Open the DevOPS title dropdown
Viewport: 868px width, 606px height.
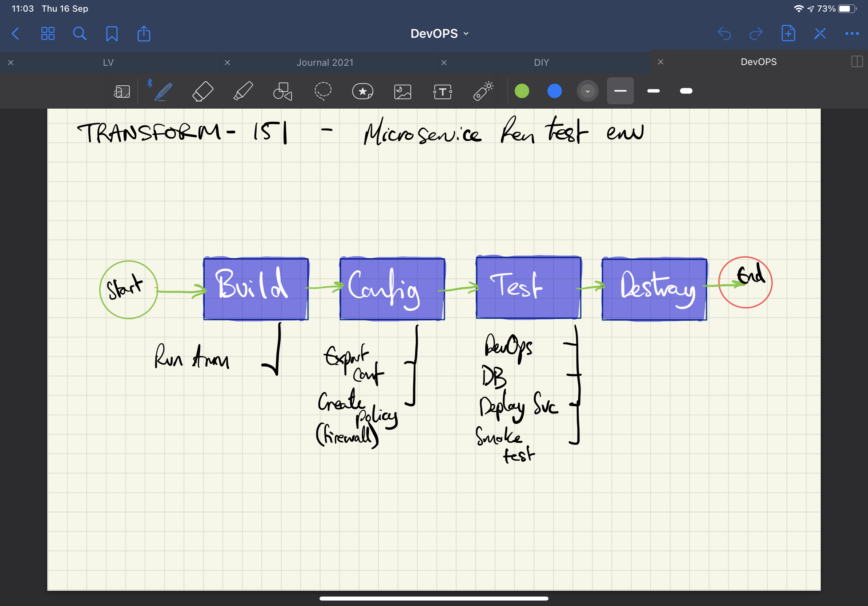click(x=440, y=34)
